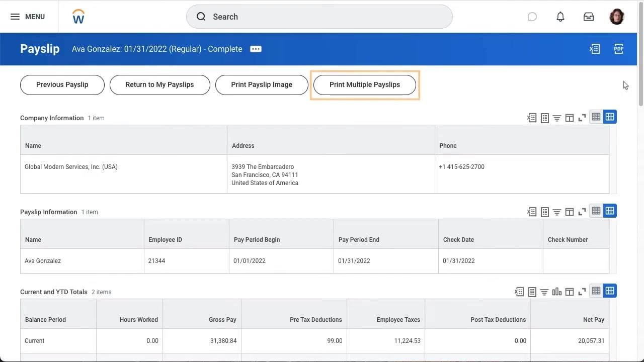
Task: Click Return to My Payslips
Action: click(x=159, y=84)
